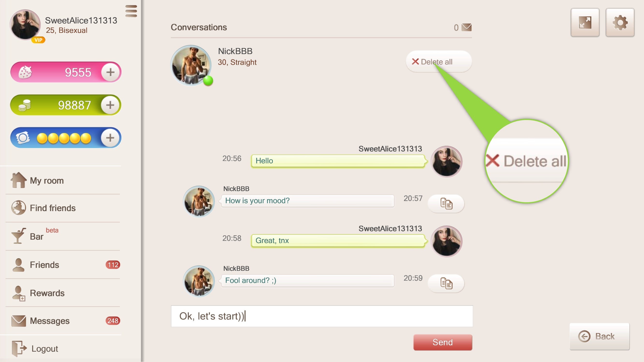The image size is (644, 362).
Task: Add more coins with plus button
Action: coord(110,105)
